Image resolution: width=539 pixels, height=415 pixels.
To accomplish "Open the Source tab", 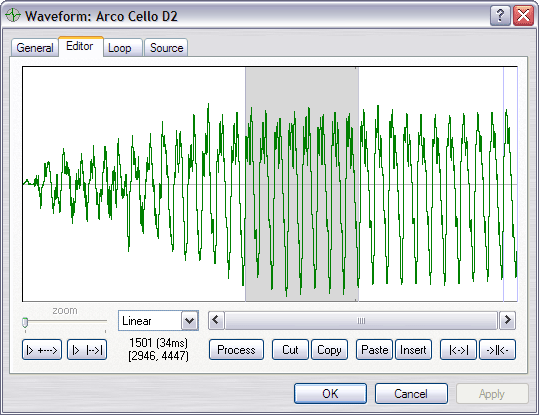I will pyautogui.click(x=166, y=48).
